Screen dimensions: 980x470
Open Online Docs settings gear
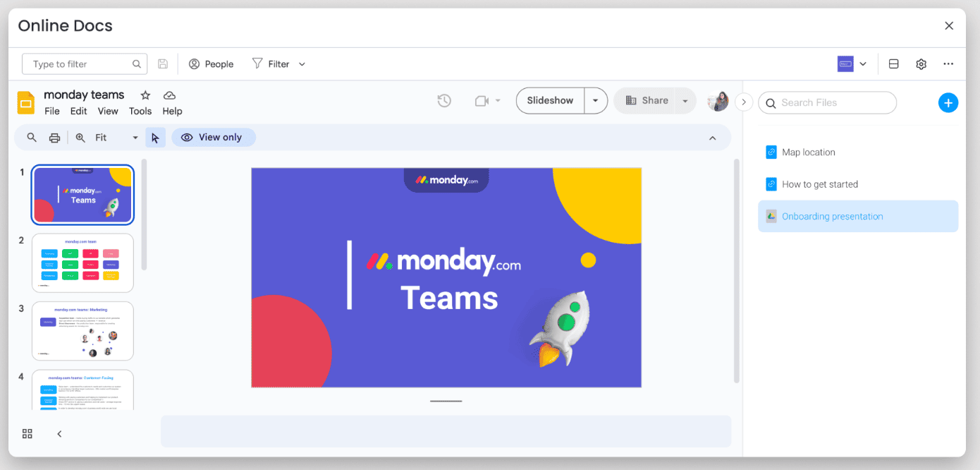click(921, 64)
